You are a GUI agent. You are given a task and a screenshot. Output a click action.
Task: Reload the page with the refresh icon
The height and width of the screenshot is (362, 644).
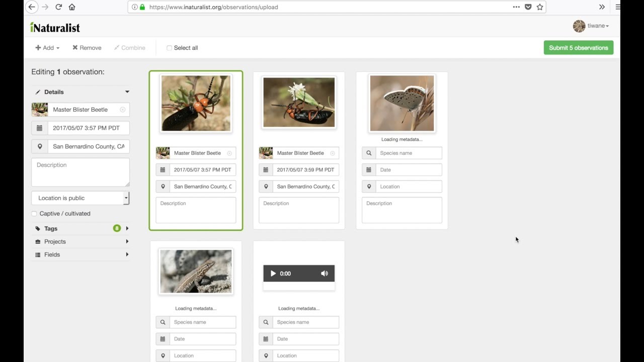tap(59, 7)
